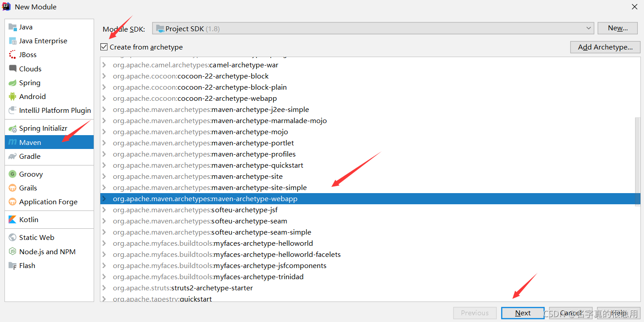Select the softeu-archetype-seam row
This screenshot has width=644, height=322.
click(370, 221)
